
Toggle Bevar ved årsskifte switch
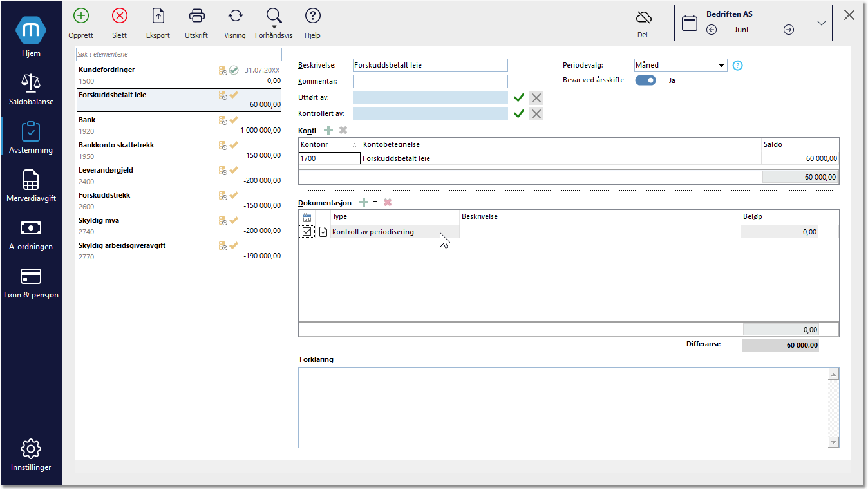(645, 80)
